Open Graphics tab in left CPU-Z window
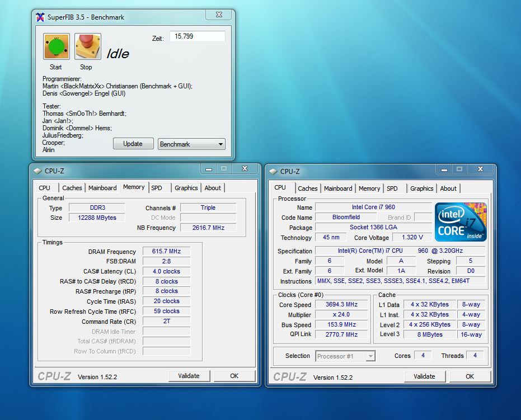This screenshot has height=420, width=521. (x=186, y=188)
